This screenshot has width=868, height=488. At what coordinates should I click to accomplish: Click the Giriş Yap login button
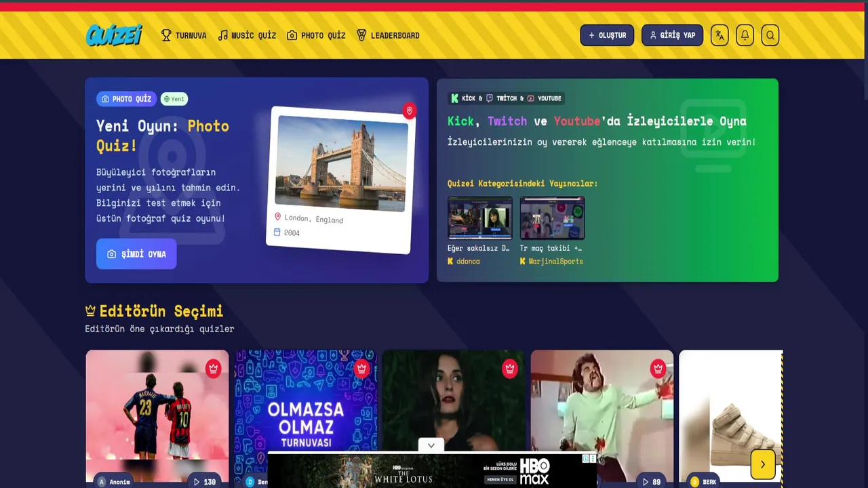coord(672,35)
